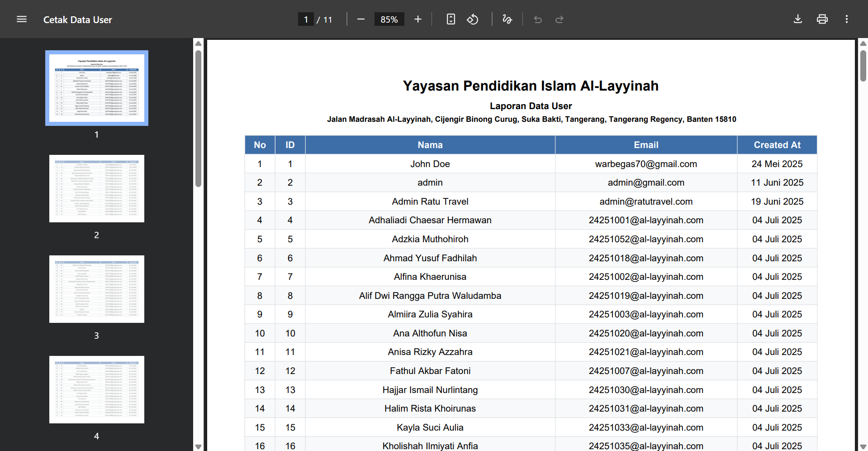Click the Admin Ratu Travel entry
The image size is (868, 451).
tap(430, 201)
